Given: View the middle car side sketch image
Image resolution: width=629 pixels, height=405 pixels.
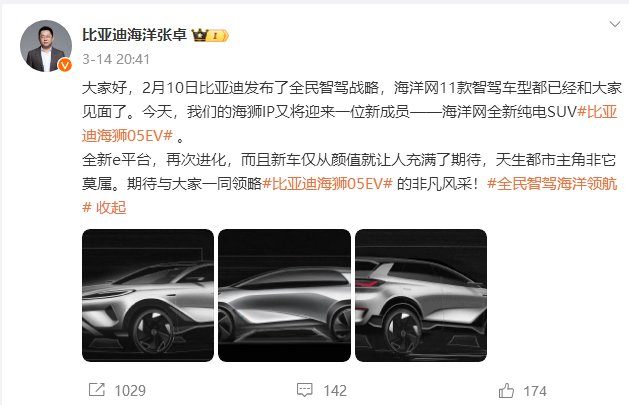Looking at the screenshot, I should pos(284,295).
